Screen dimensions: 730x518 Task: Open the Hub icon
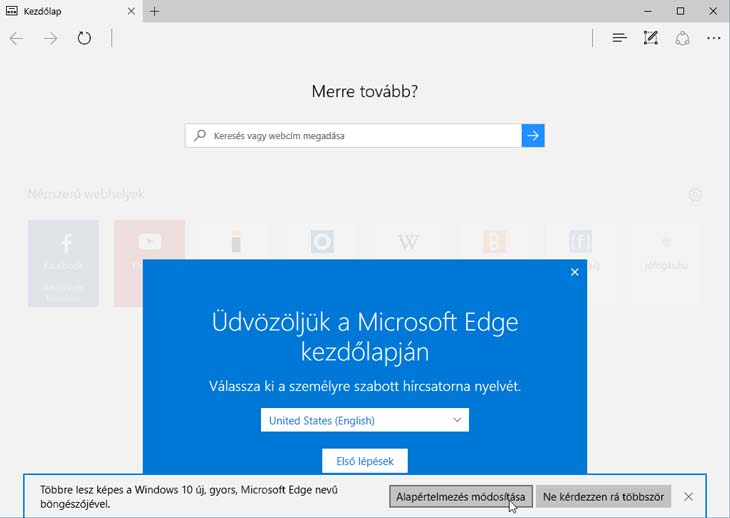619,38
